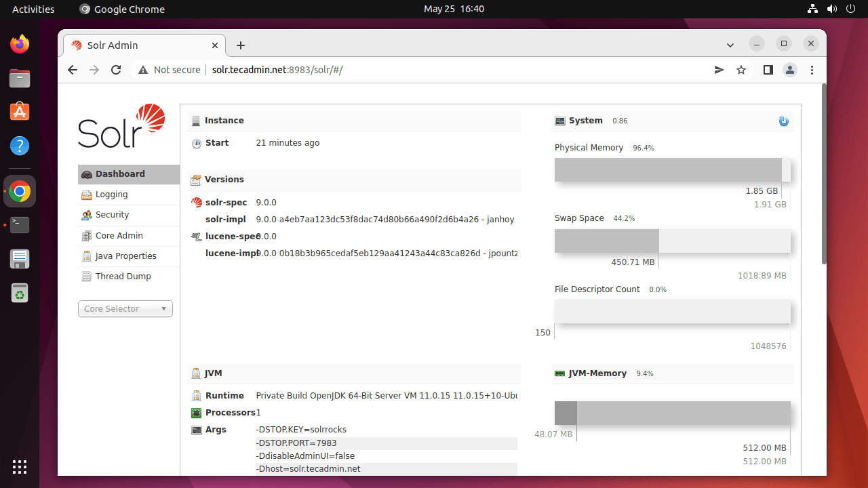This screenshot has height=488, width=868.
Task: Click the Processors chip icon
Action: pos(197,413)
